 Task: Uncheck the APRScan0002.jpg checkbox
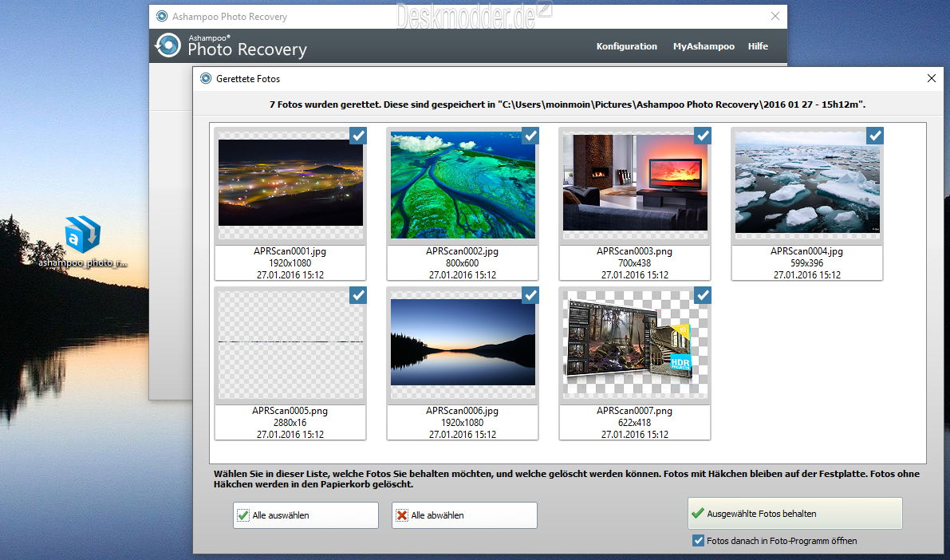pos(530,136)
